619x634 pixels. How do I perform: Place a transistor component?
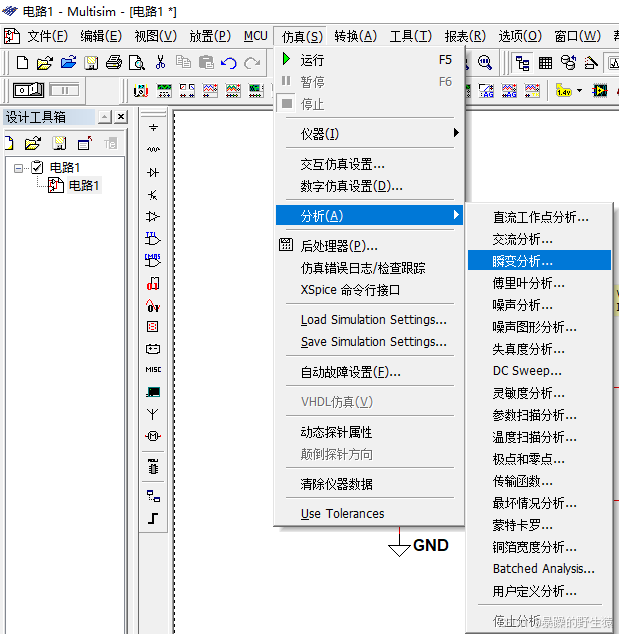pos(153,195)
